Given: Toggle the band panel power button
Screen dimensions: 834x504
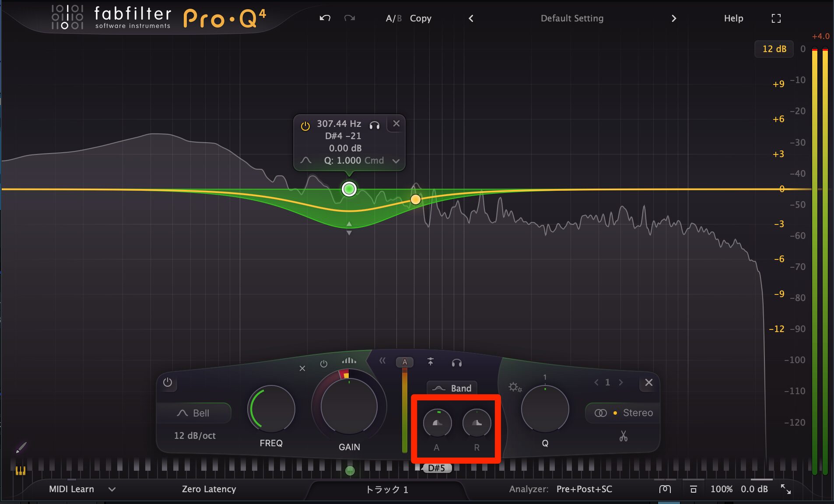Looking at the screenshot, I should pyautogui.click(x=167, y=382).
